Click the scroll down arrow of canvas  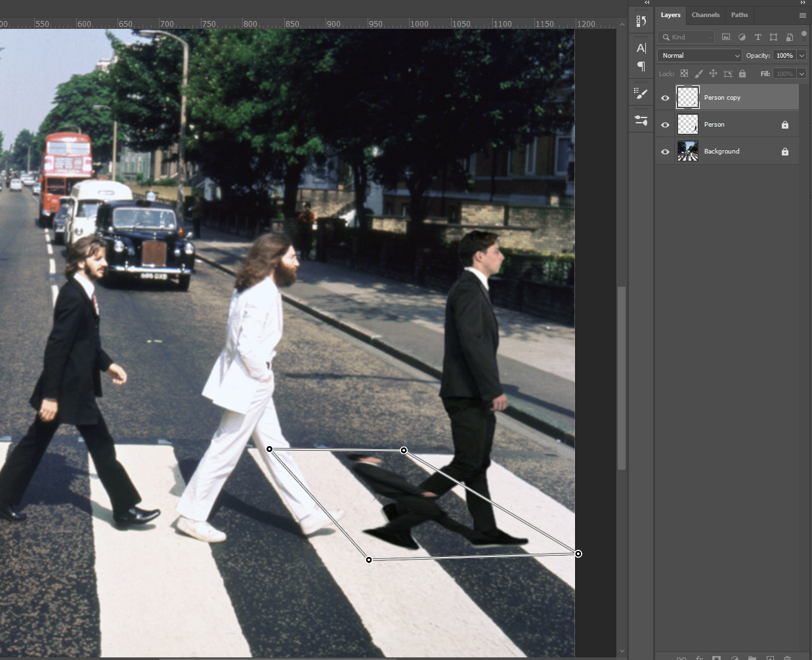pyautogui.click(x=622, y=651)
